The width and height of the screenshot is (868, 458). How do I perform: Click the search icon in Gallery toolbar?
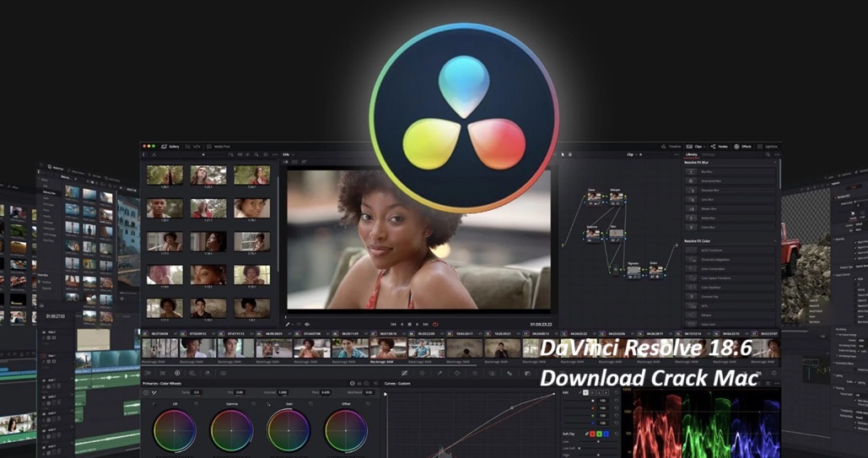[256, 154]
